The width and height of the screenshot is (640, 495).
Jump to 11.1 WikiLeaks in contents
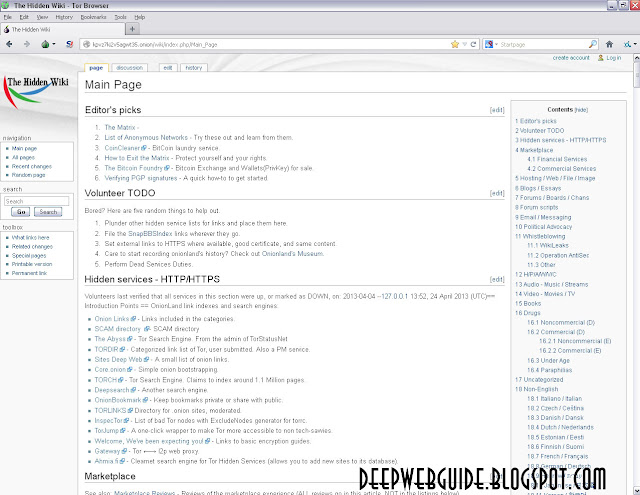[548, 245]
